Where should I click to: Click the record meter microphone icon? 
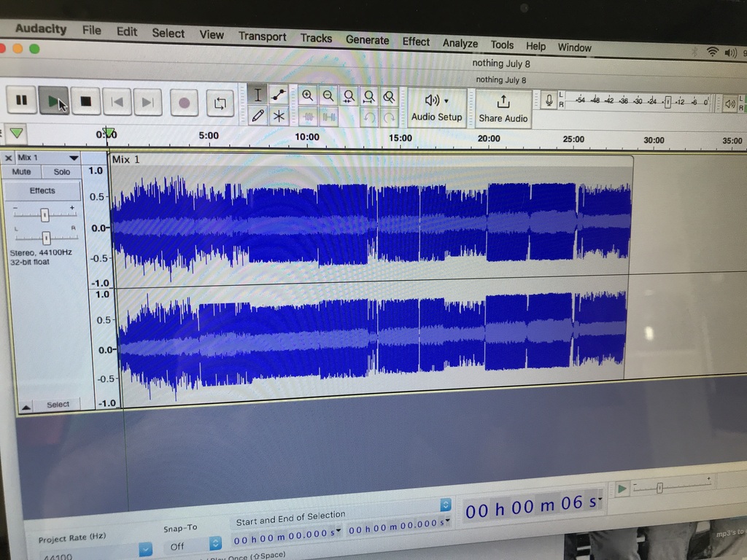pos(549,101)
